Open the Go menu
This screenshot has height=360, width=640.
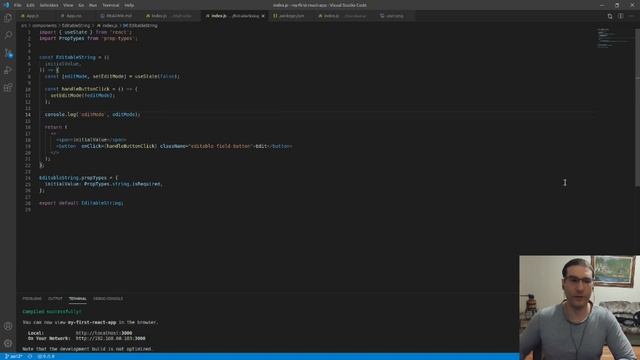click(x=81, y=5)
